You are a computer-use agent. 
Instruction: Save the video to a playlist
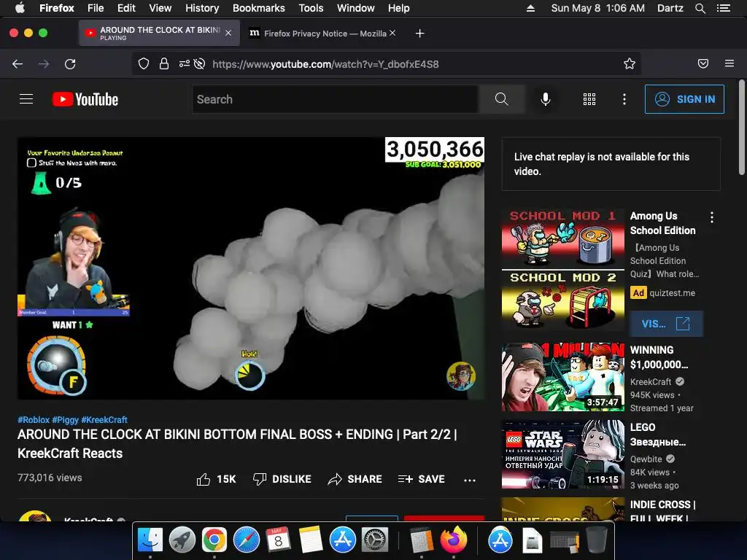[x=421, y=479]
